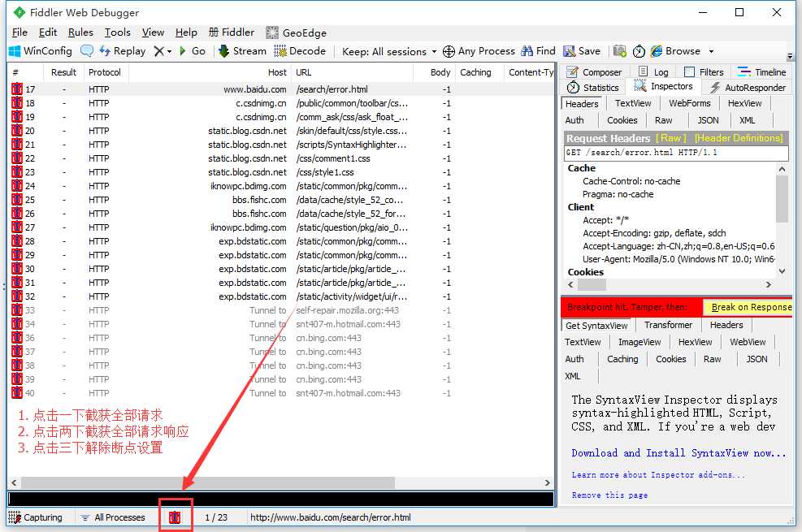Click the WinConfig toolbar icon
The width and height of the screenshot is (802, 532).
(15, 51)
